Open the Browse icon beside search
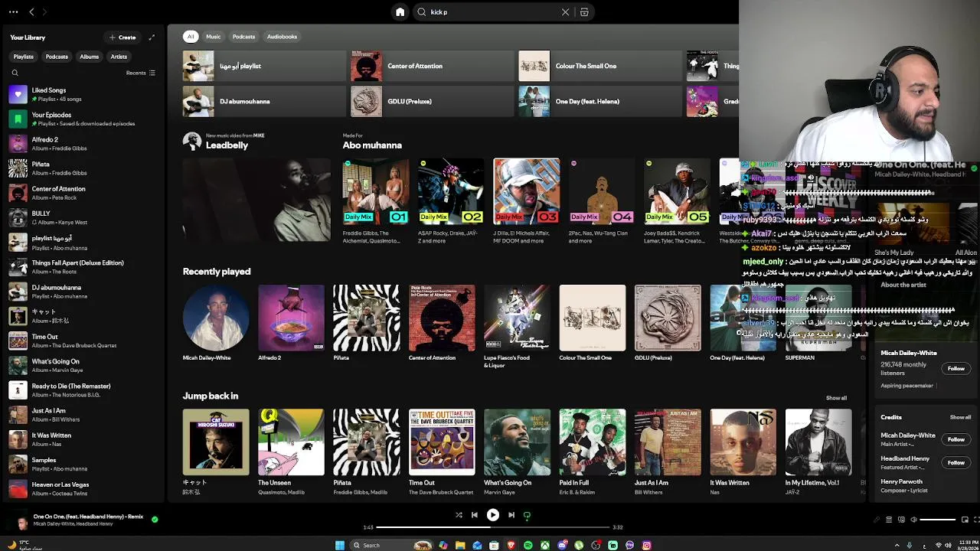980x551 pixels. coord(584,12)
